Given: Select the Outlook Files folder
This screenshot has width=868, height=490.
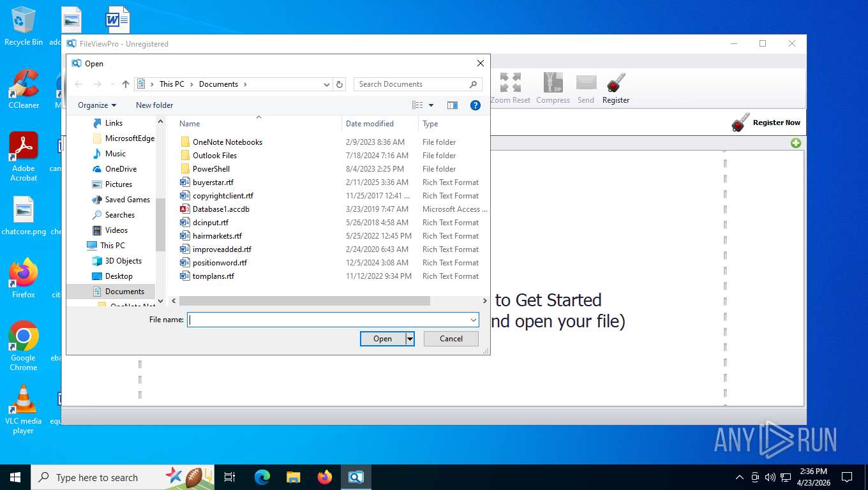Looking at the screenshot, I should coord(214,156).
